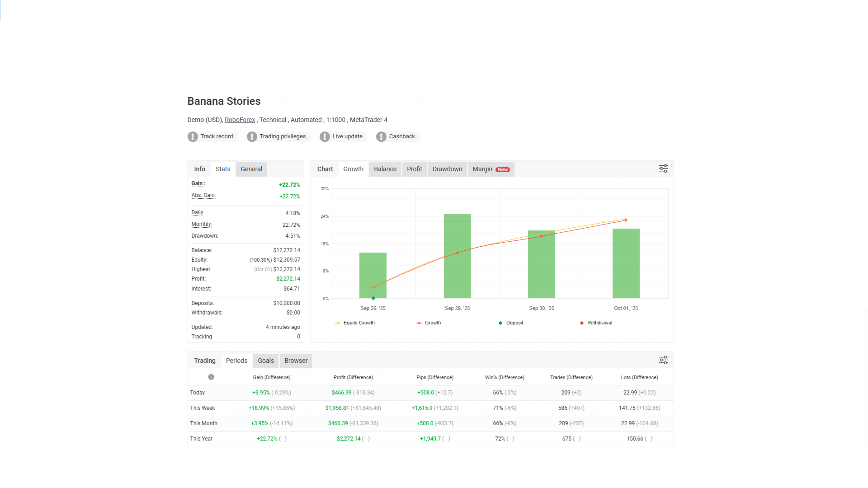Click the Gain label in Stats
The width and height of the screenshot is (868, 488).
[198, 183]
